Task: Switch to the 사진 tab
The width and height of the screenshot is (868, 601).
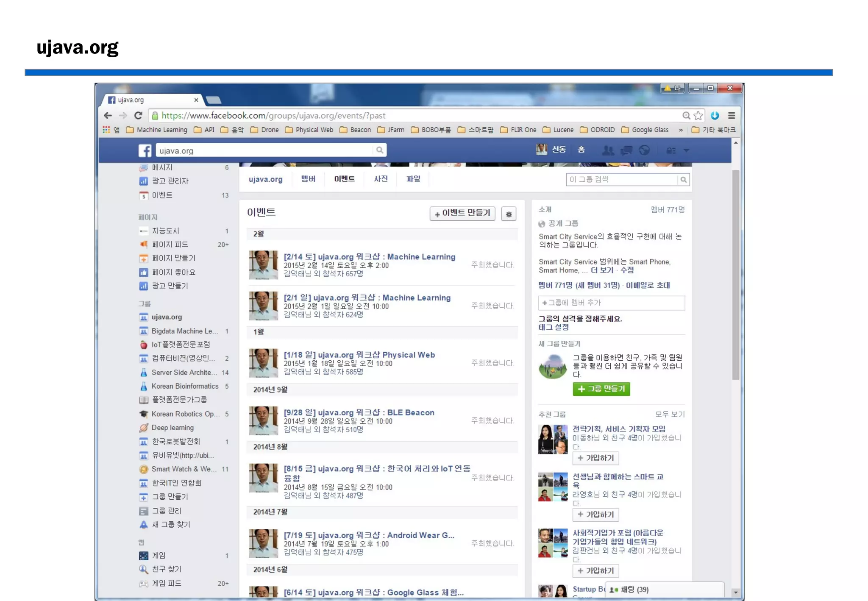Action: click(381, 179)
